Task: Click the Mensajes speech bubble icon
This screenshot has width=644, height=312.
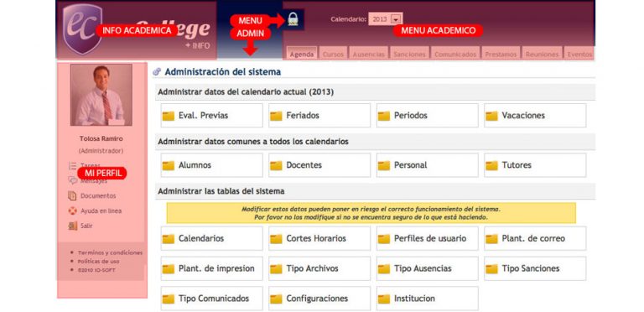Action: (72, 180)
